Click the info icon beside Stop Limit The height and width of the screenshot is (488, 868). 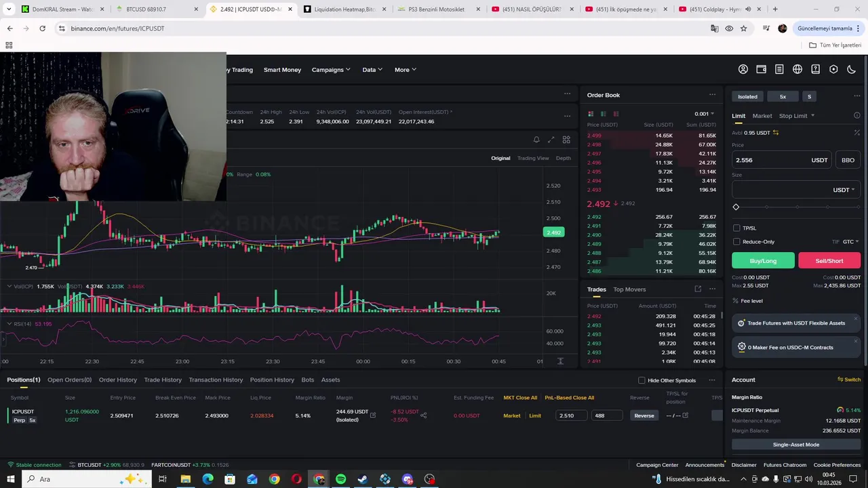(x=856, y=116)
